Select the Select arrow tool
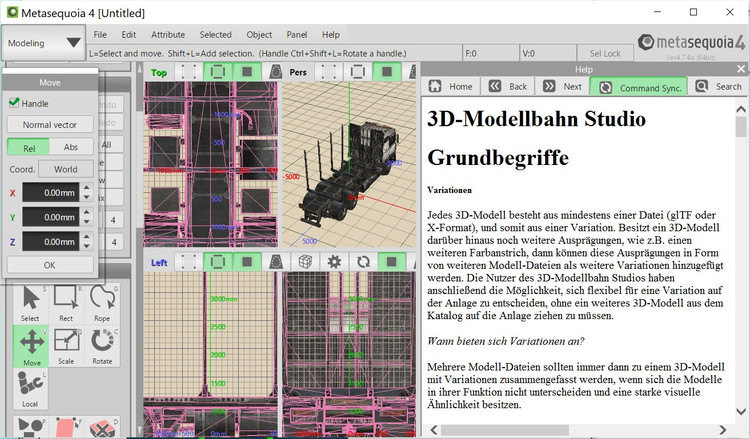 [30, 304]
